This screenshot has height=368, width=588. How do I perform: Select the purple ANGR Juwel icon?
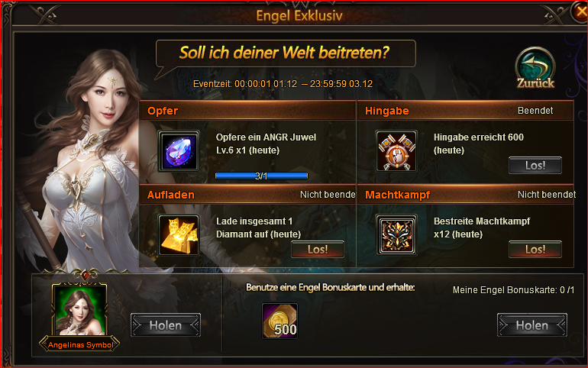click(x=179, y=151)
